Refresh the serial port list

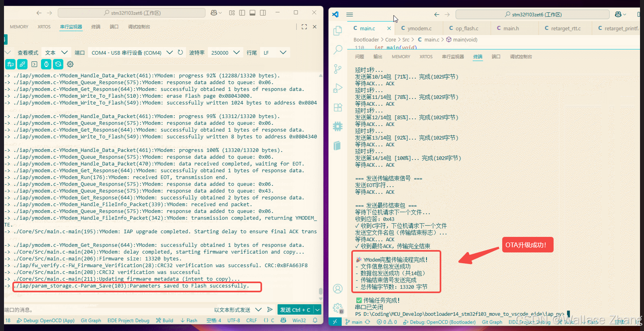(180, 52)
